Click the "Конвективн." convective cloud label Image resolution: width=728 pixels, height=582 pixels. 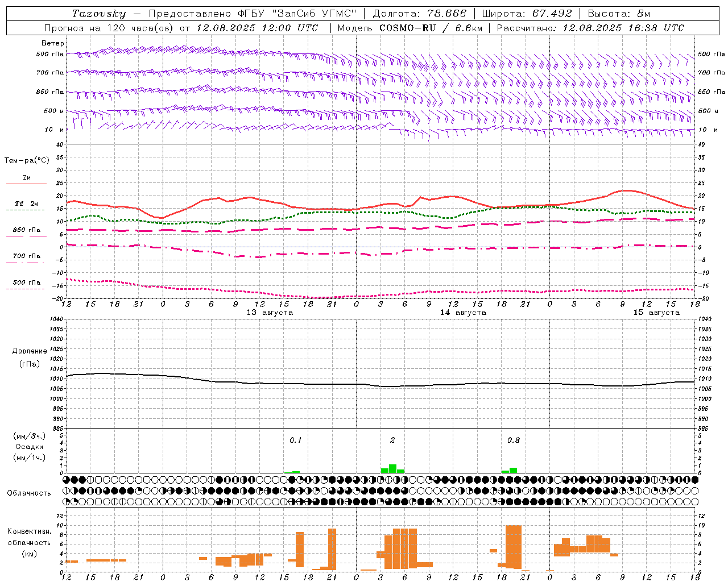[x=29, y=531]
